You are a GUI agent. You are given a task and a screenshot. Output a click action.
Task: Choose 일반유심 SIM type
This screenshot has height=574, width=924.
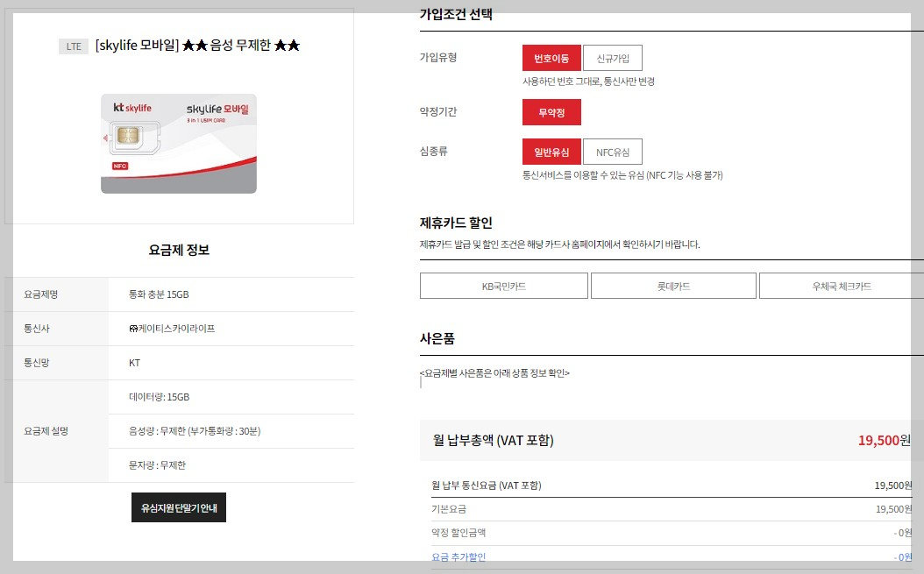click(x=551, y=152)
